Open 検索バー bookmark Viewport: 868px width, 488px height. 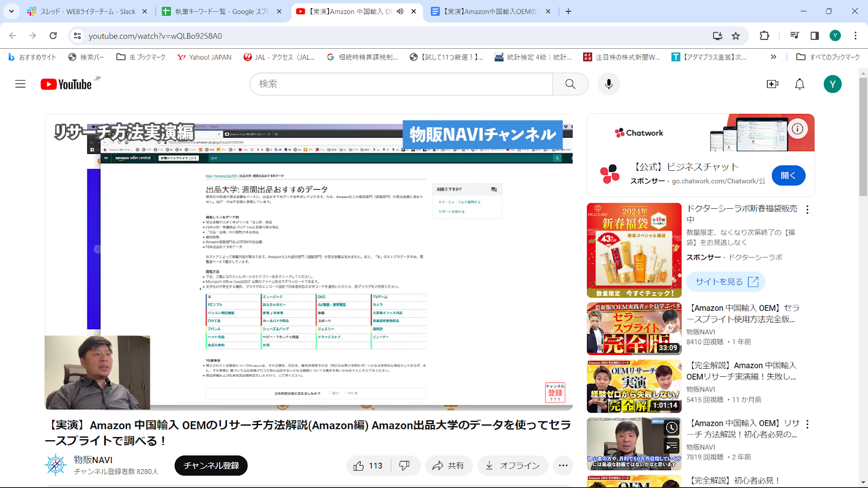[x=86, y=57]
